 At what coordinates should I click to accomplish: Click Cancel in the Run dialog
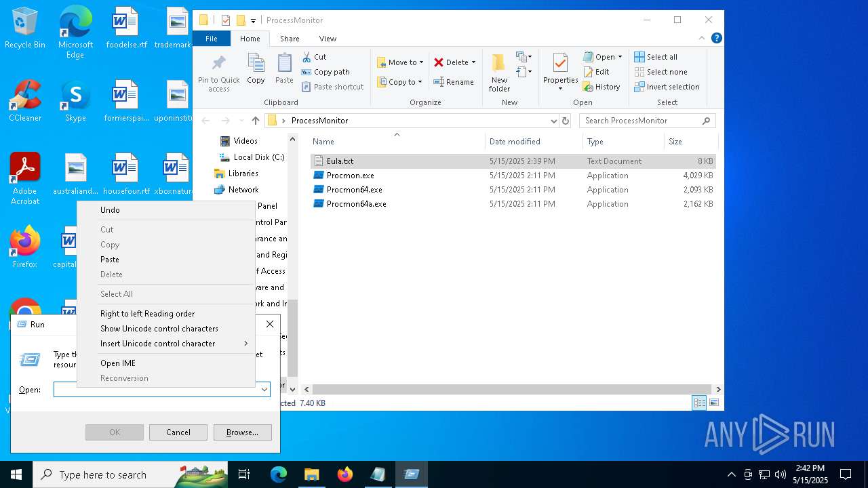click(178, 432)
